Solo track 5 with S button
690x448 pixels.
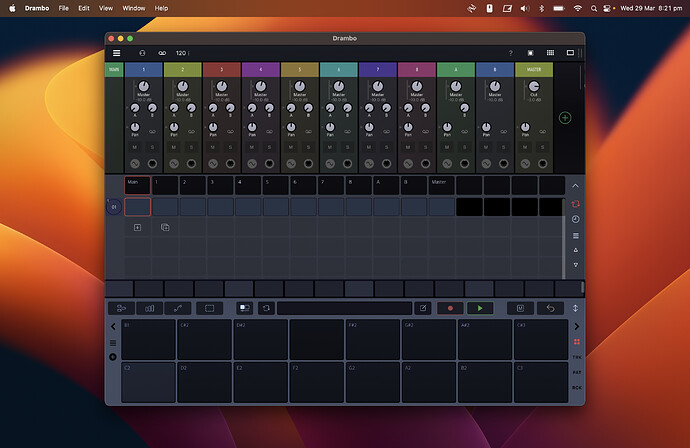pyautogui.click(x=308, y=147)
